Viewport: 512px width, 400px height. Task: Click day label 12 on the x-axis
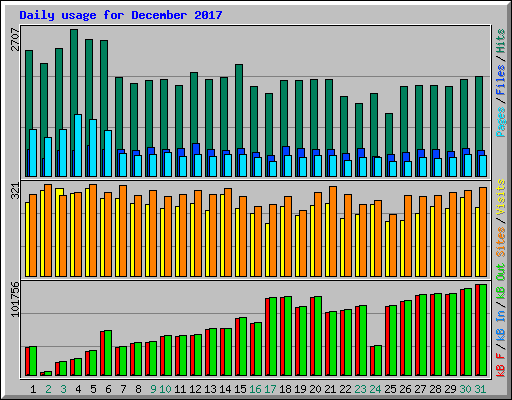(195, 389)
